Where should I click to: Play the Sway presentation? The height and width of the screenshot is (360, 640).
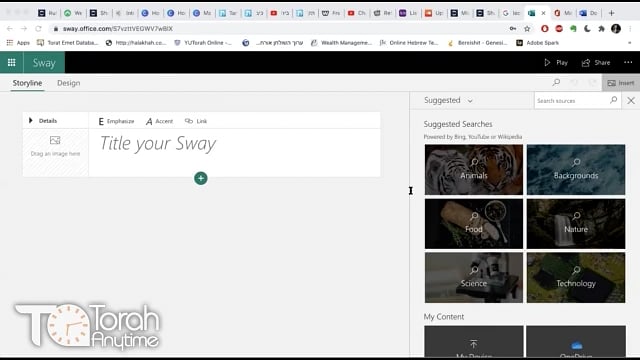556,62
